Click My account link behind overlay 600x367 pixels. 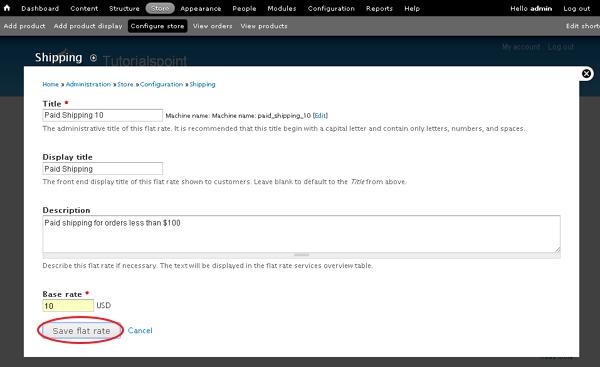(521, 47)
